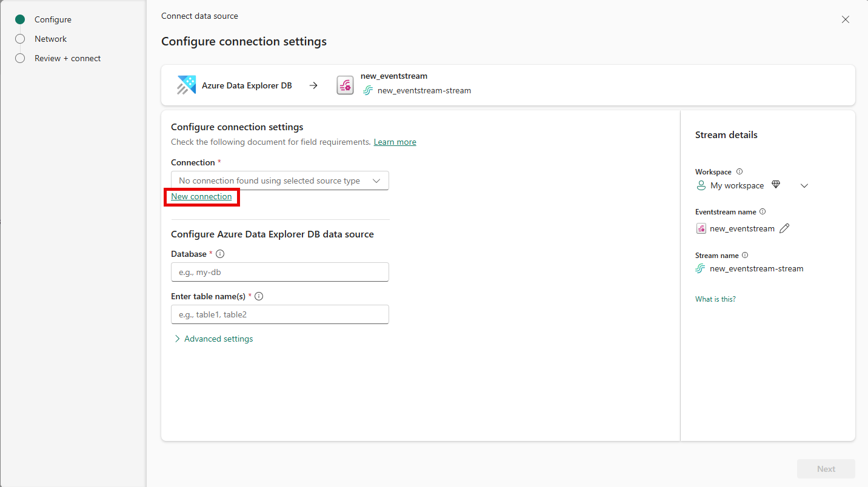868x487 pixels.
Task: Click the diamond capacity icon beside My workspace
Action: 776,185
